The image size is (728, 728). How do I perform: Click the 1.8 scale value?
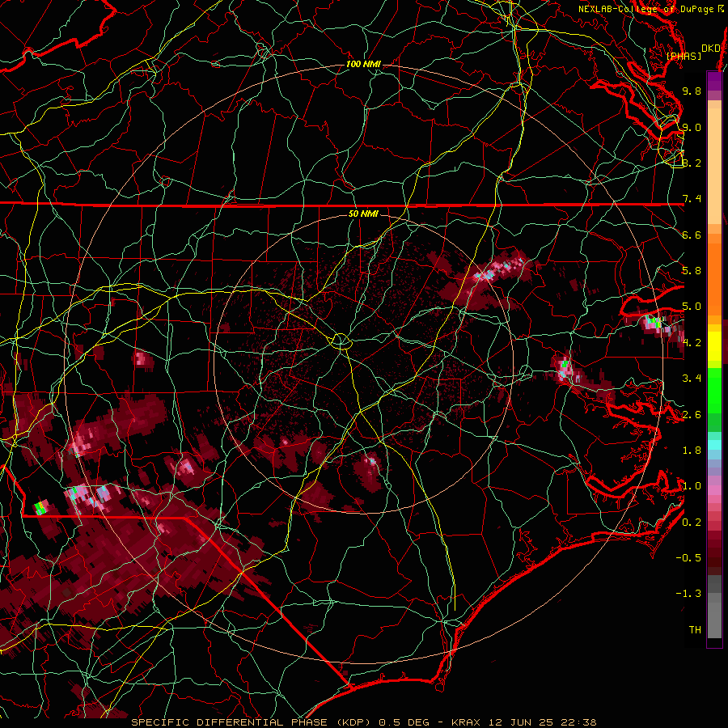(692, 451)
